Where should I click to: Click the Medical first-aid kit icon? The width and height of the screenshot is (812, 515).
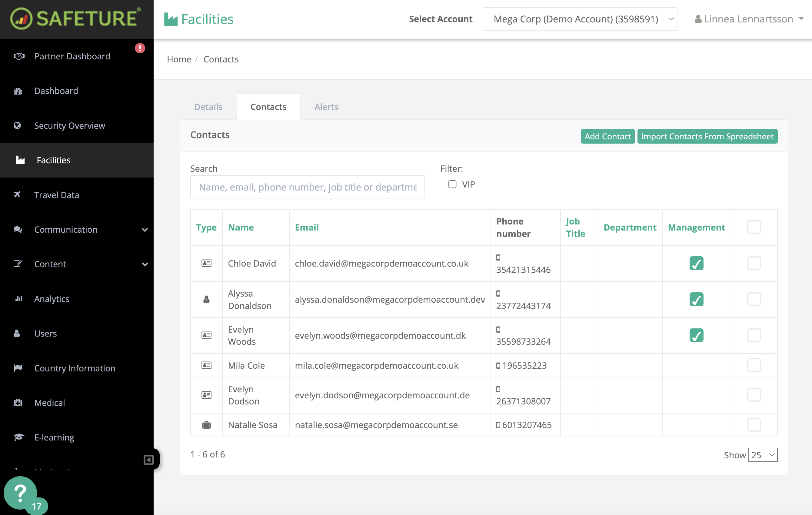[x=18, y=403]
